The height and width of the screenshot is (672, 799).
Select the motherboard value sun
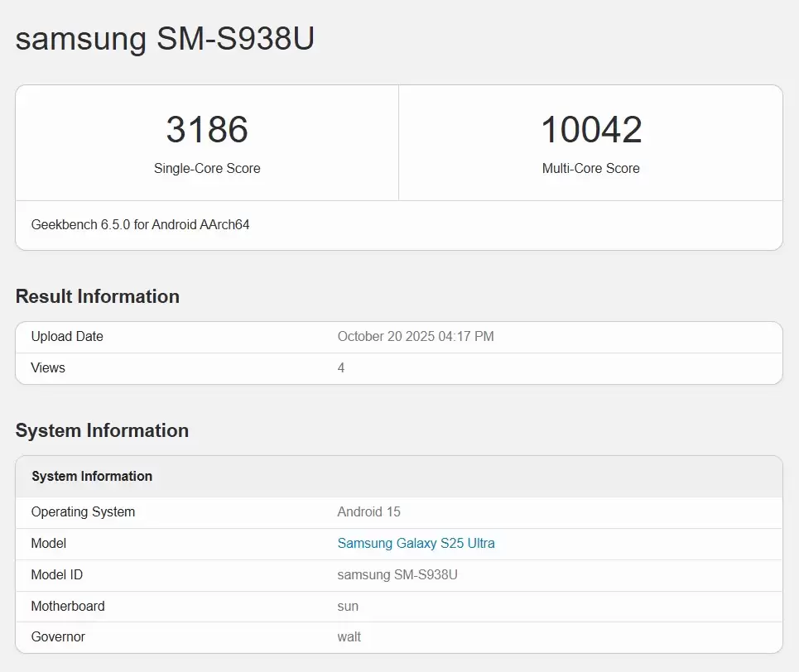tap(348, 606)
